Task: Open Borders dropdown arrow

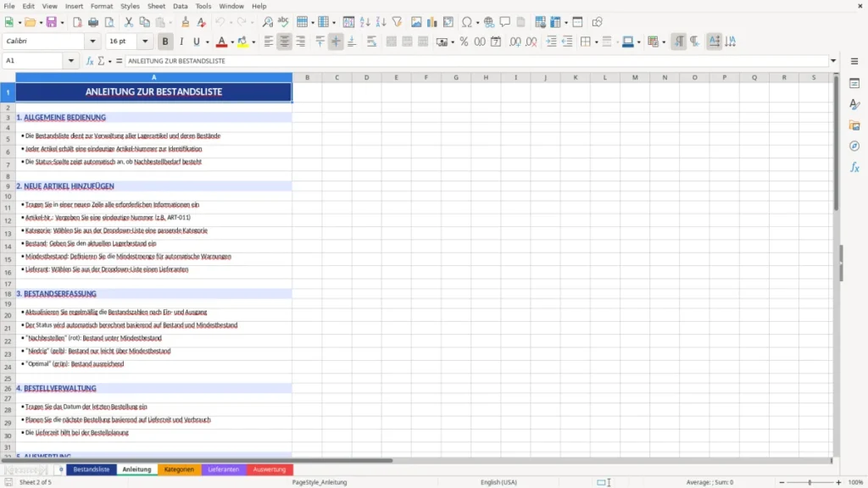Action: coord(596,42)
